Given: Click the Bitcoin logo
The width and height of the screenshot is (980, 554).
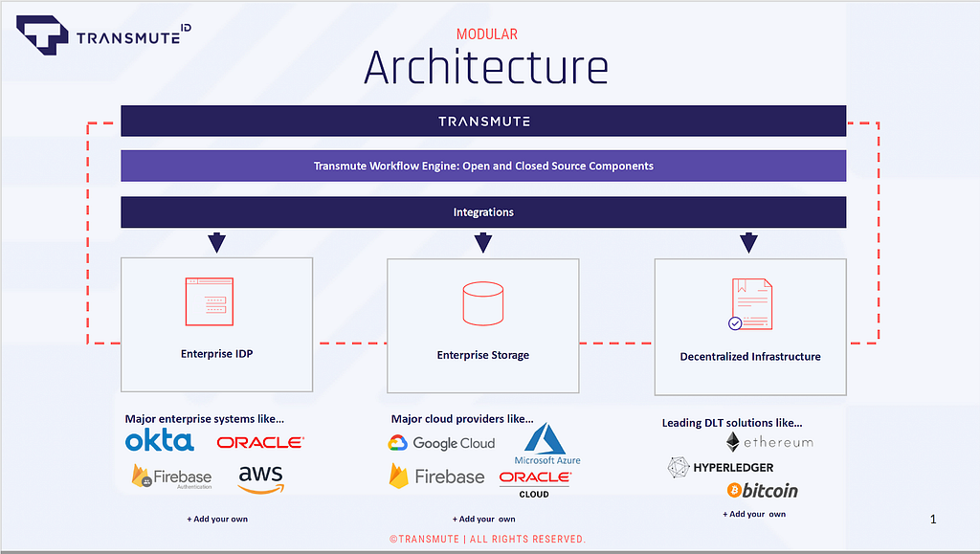Looking at the screenshot, I should (763, 490).
